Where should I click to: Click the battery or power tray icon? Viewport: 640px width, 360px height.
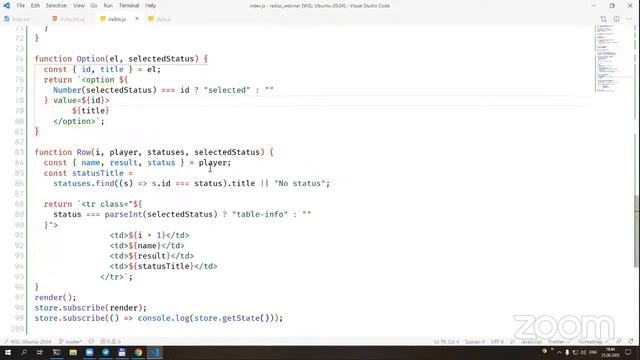click(x=567, y=353)
